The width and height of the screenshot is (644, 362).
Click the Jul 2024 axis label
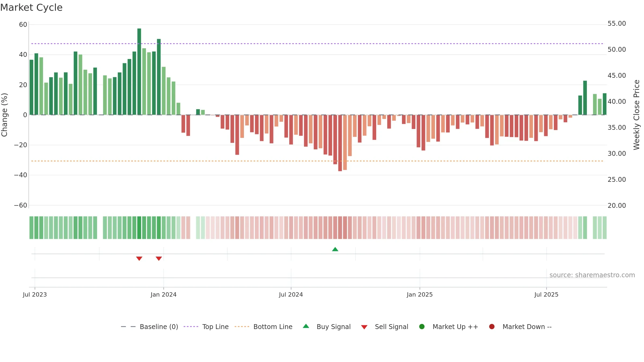291,294
